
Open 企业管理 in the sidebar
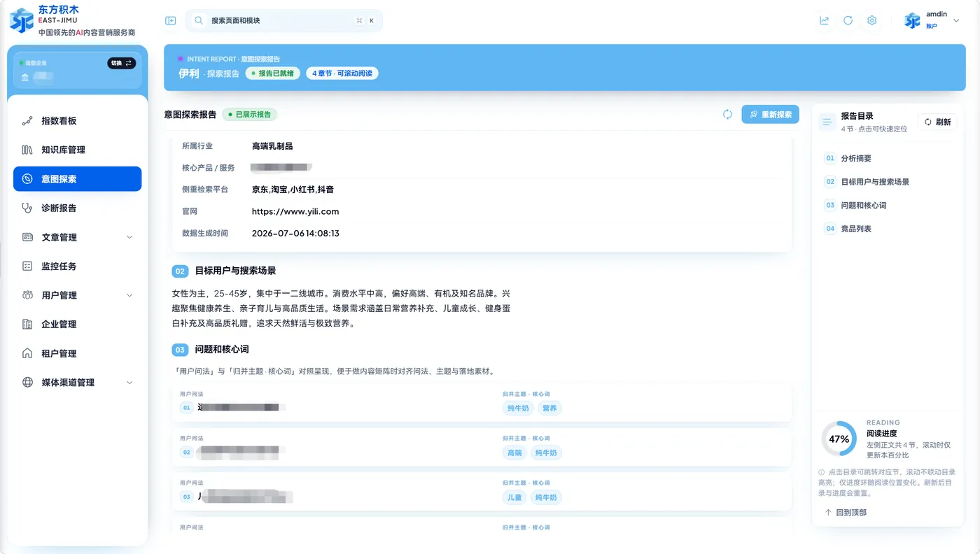tap(78, 325)
